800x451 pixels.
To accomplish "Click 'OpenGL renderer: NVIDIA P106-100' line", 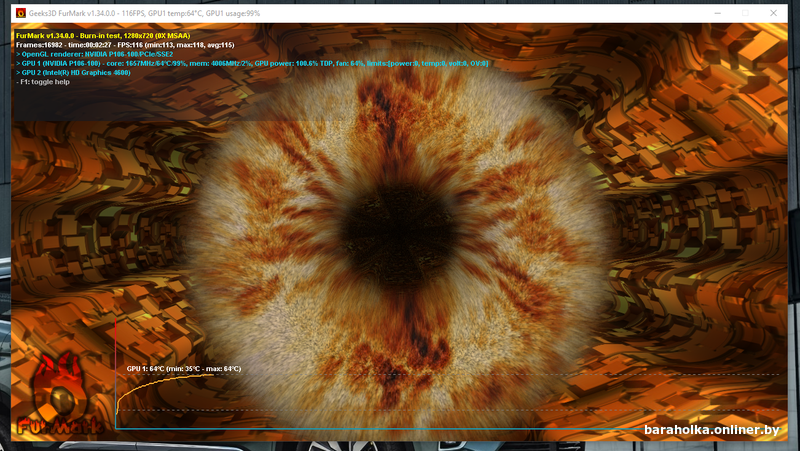I will tap(94, 54).
